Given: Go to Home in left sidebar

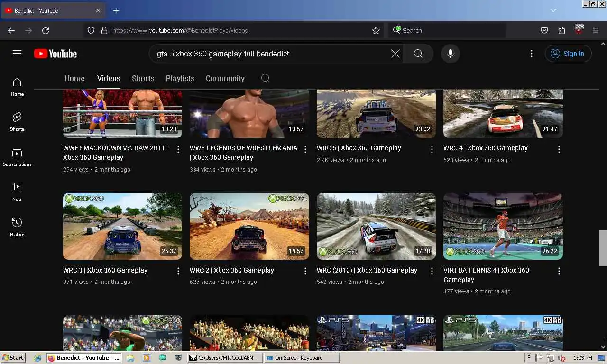Looking at the screenshot, I should (17, 87).
